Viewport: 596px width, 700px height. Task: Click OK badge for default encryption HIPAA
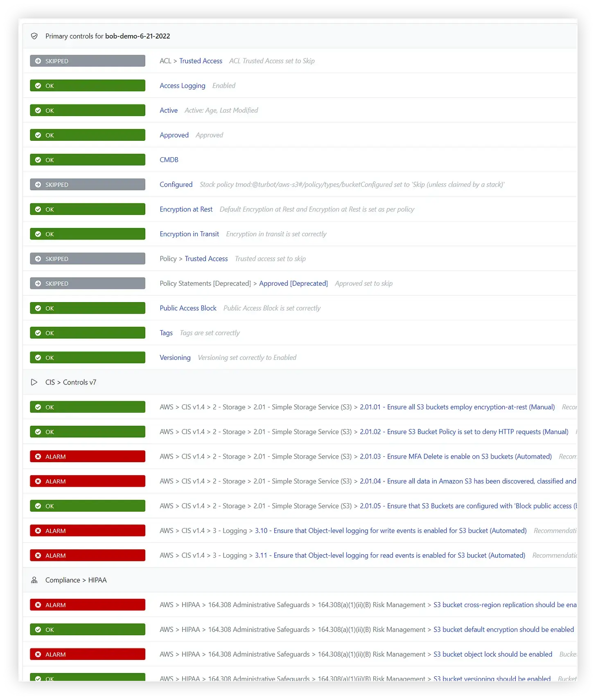click(x=88, y=630)
